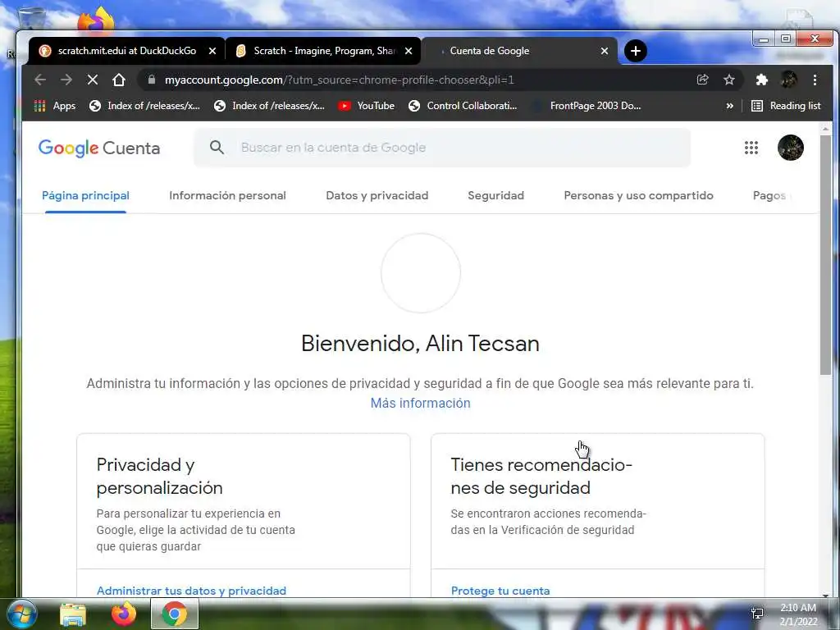Follow the Más información link
Image resolution: width=840 pixels, height=630 pixels.
click(421, 403)
